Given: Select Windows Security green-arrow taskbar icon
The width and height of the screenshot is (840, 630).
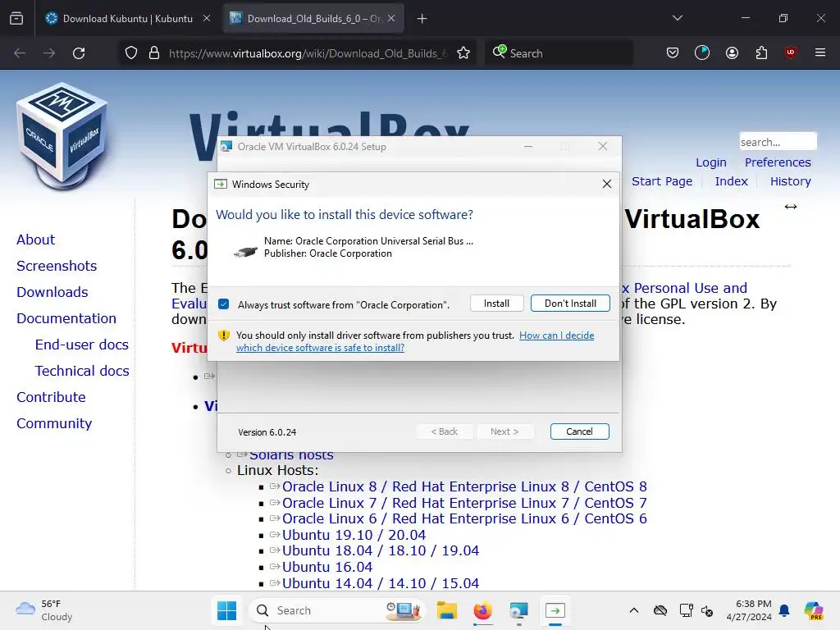Looking at the screenshot, I should click(x=555, y=610).
